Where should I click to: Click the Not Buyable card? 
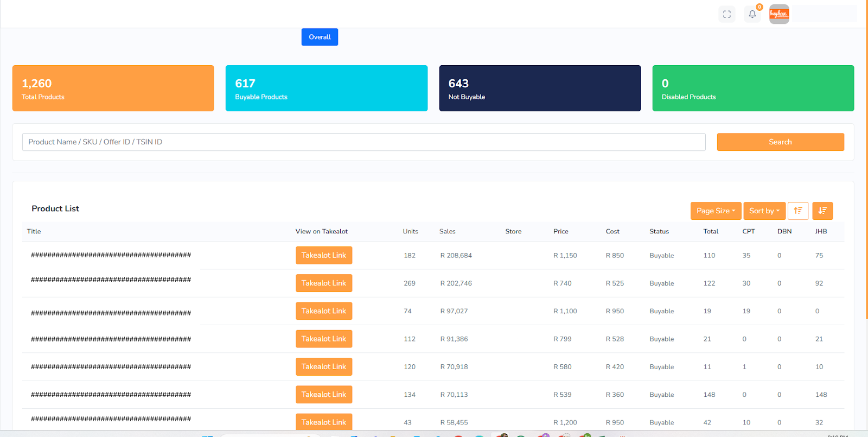[540, 88]
